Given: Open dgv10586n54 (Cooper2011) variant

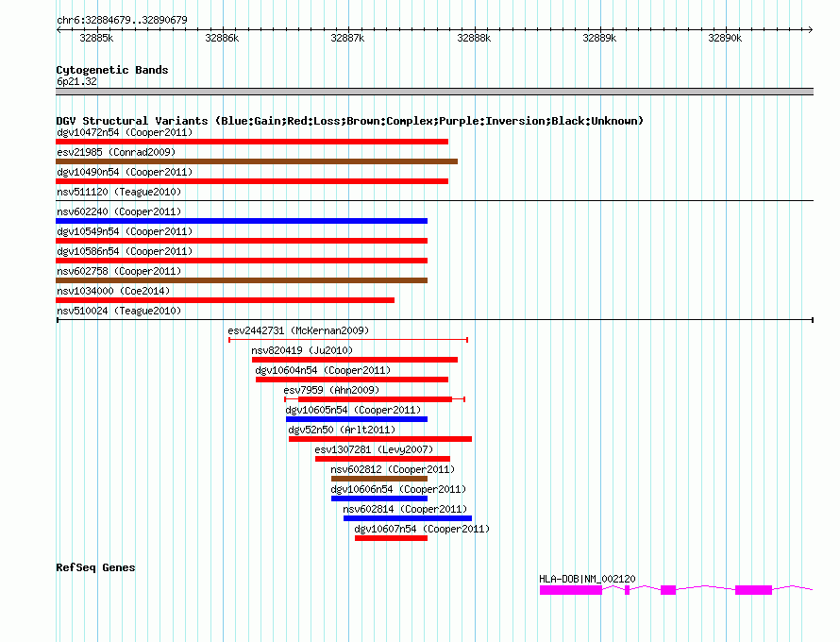Looking at the screenshot, I should tap(125, 251).
